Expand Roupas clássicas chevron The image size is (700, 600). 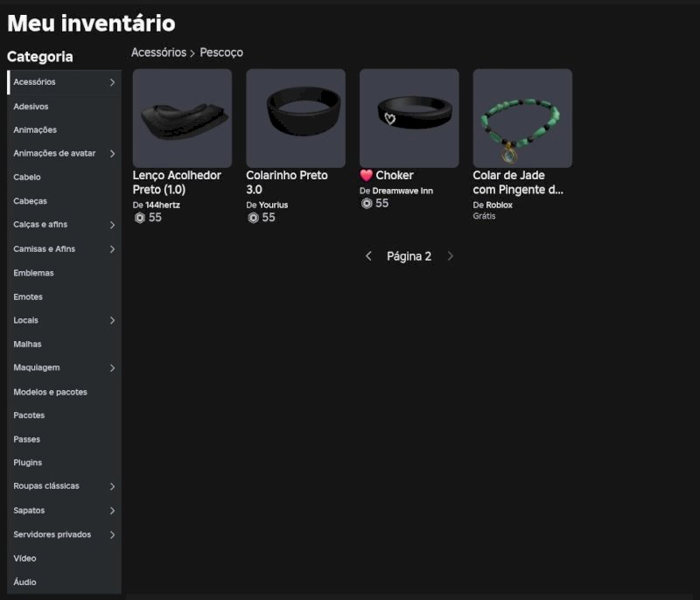pos(112,486)
